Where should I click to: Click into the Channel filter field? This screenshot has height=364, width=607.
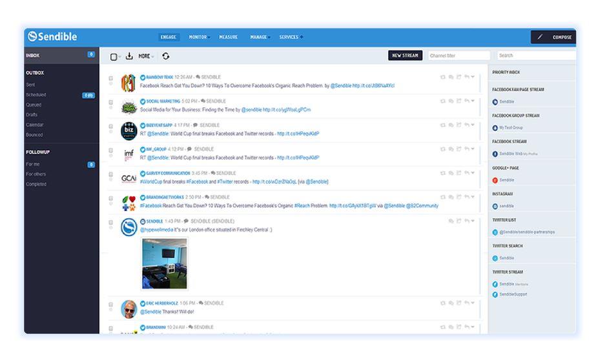coord(459,56)
